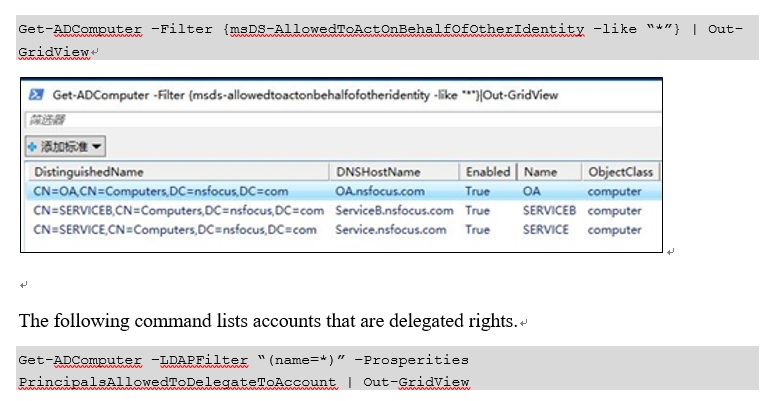The width and height of the screenshot is (773, 401).
Task: Sort by the ObjectClass column header
Action: (x=620, y=172)
